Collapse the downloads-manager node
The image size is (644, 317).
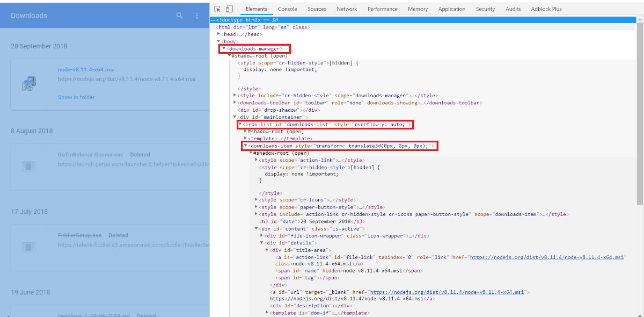(224, 49)
